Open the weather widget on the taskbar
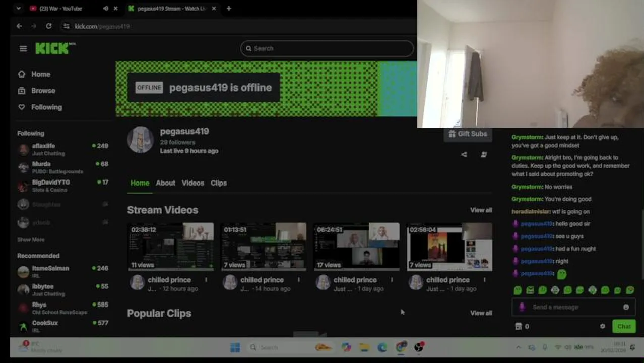Viewport: 644px width, 363px height. coord(40,347)
